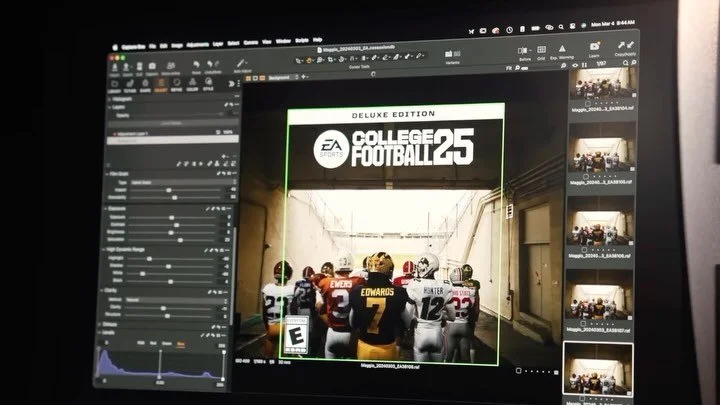
Task: Select the Crop cursor tool
Action: click(331, 59)
